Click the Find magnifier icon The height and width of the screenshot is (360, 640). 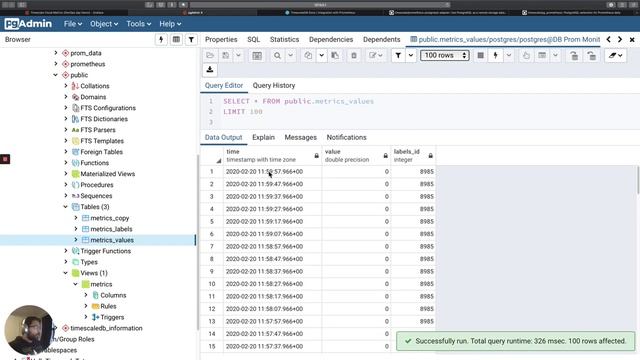(x=277, y=56)
